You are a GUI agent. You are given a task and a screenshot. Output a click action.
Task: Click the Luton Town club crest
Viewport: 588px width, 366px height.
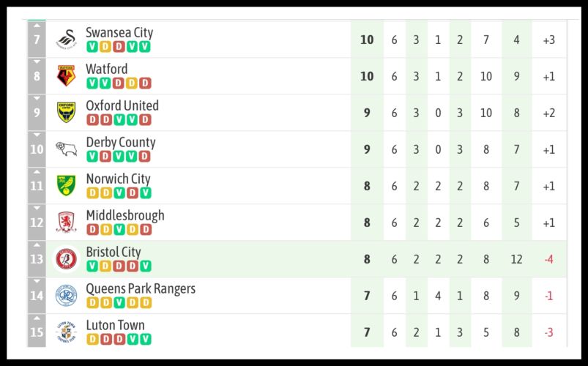click(x=67, y=332)
